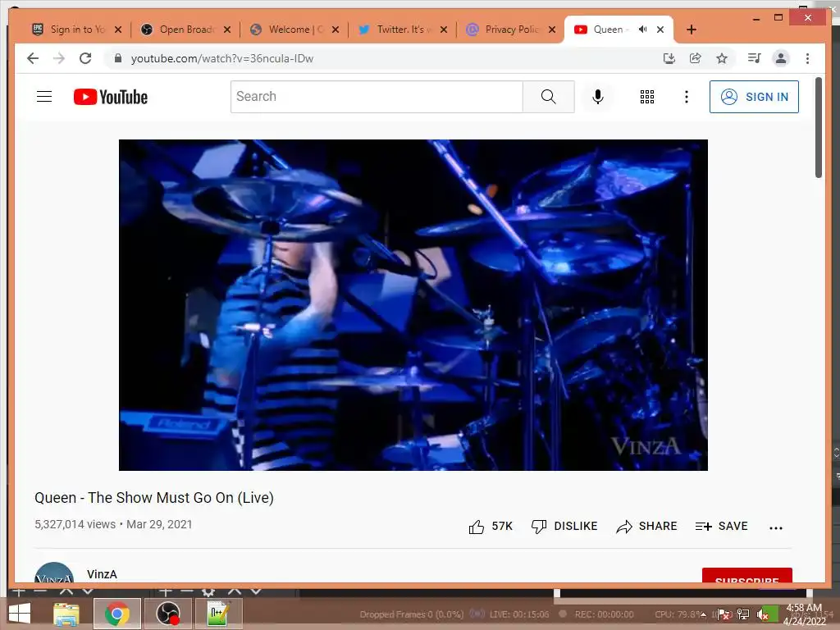Click the red SUBSCRIBE button
This screenshot has height=630, width=840.
(x=746, y=575)
